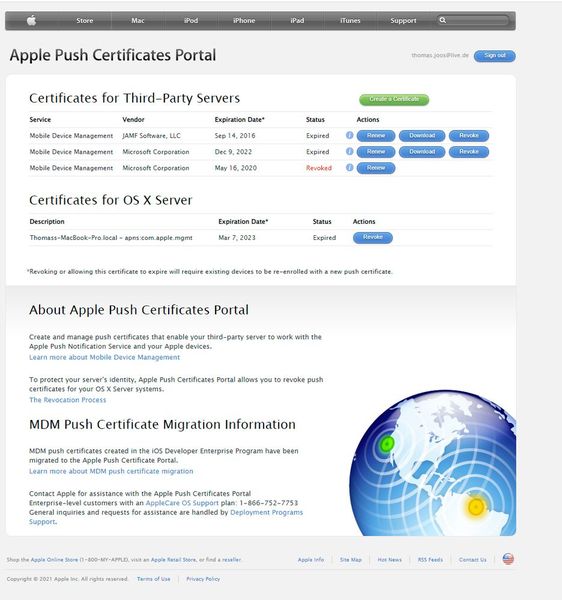The height and width of the screenshot is (600, 562).
Task: Click the globe illustration image
Action: (433, 463)
